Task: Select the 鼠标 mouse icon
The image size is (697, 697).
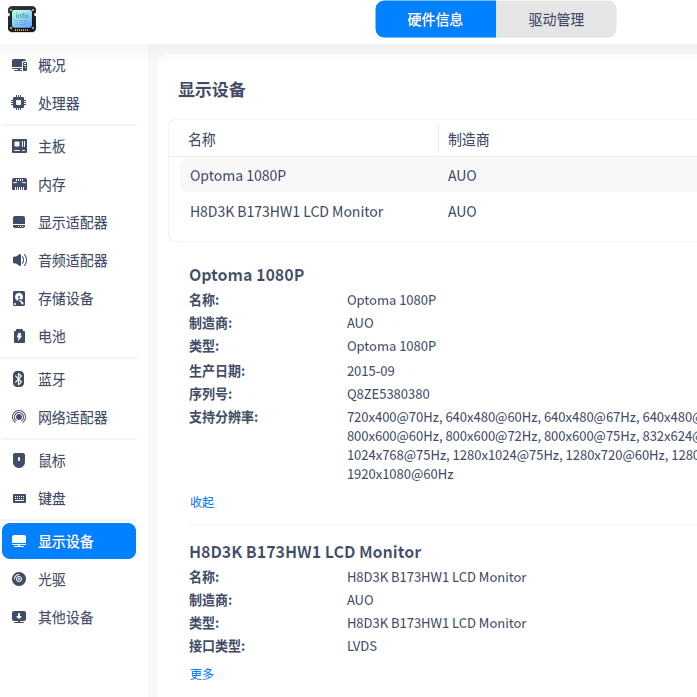Action: coord(19,460)
